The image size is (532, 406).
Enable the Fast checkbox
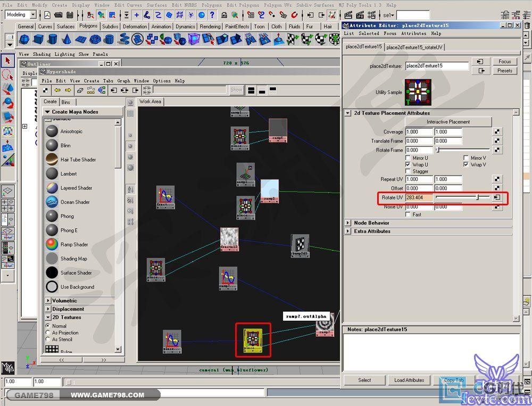point(408,214)
